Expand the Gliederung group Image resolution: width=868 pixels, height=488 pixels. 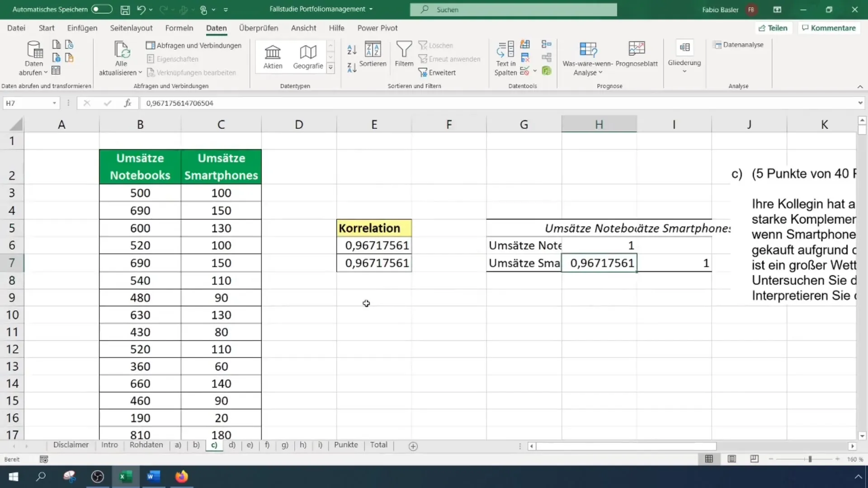(x=684, y=57)
